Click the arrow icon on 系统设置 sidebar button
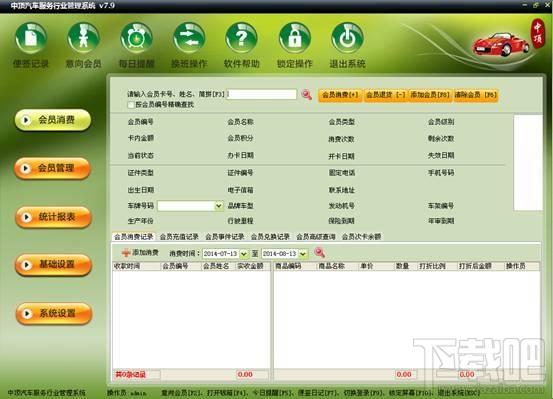The image size is (553, 399). pos(27,313)
